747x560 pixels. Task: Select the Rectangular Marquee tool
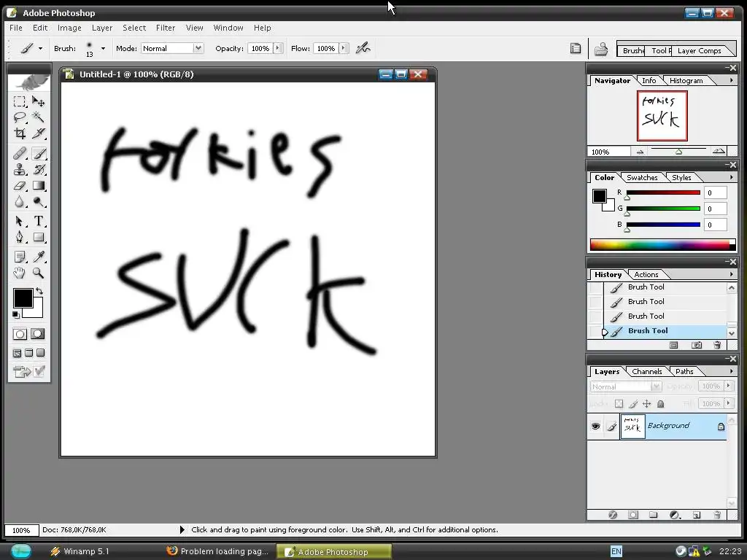click(20, 101)
